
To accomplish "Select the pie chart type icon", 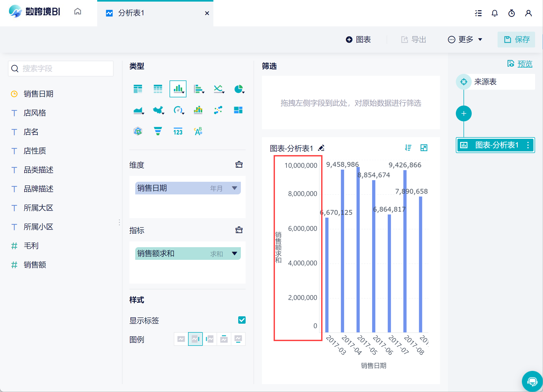I will (238, 89).
